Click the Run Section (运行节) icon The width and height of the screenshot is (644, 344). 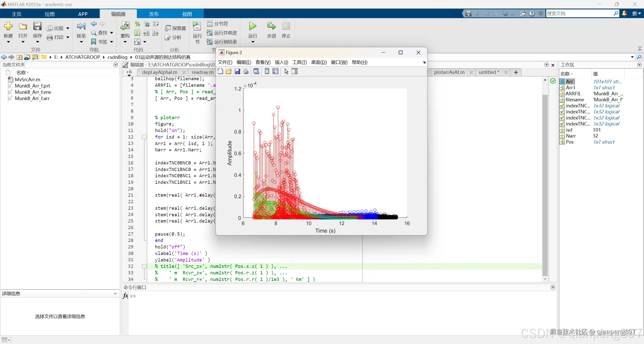tap(197, 26)
